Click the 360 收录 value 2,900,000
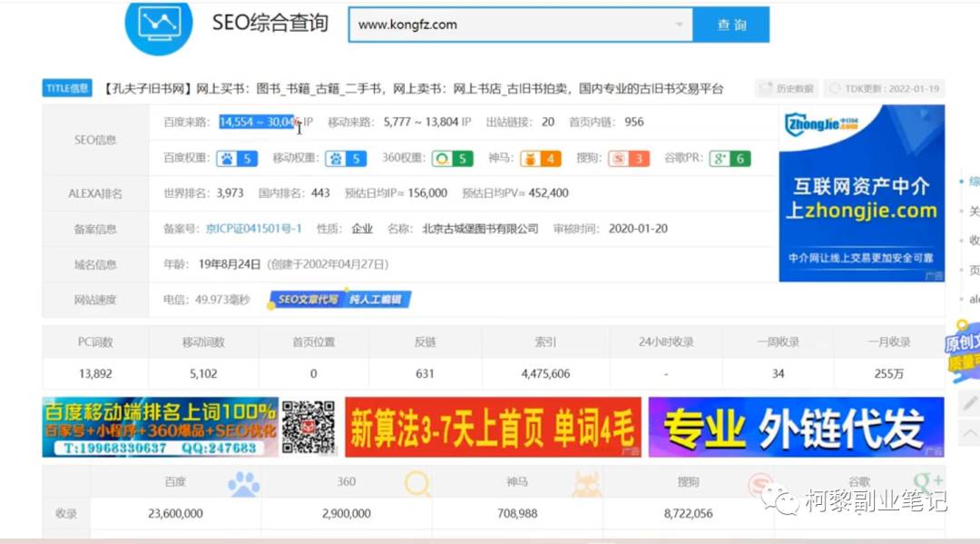Image resolution: width=980 pixels, height=544 pixels. tap(347, 513)
